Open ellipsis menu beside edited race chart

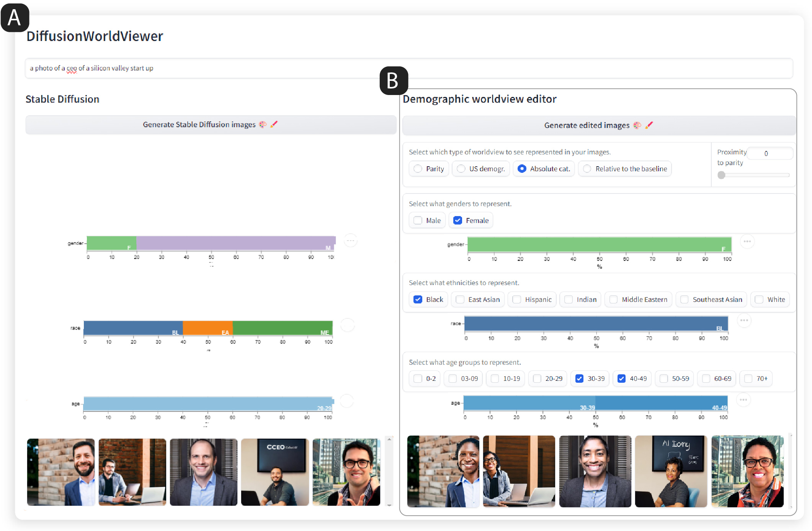click(x=744, y=320)
